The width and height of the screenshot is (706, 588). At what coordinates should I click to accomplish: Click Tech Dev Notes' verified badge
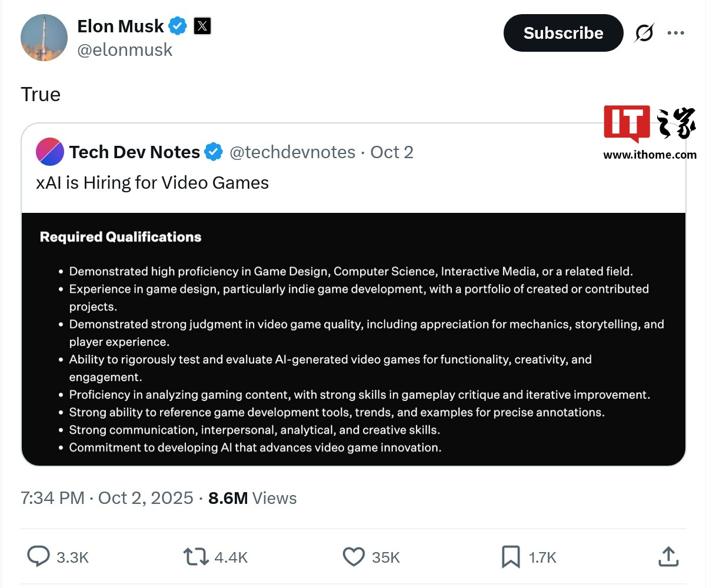click(214, 152)
